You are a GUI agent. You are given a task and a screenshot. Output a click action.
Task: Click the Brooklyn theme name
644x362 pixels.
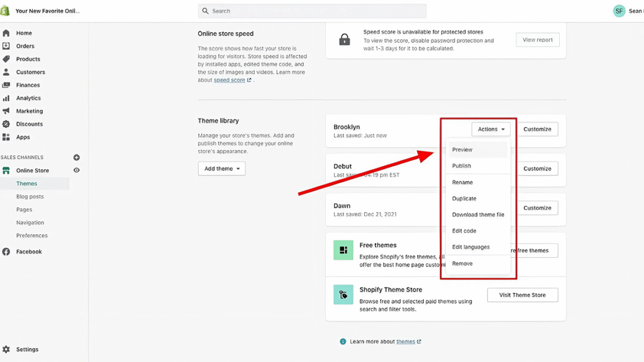coord(347,127)
